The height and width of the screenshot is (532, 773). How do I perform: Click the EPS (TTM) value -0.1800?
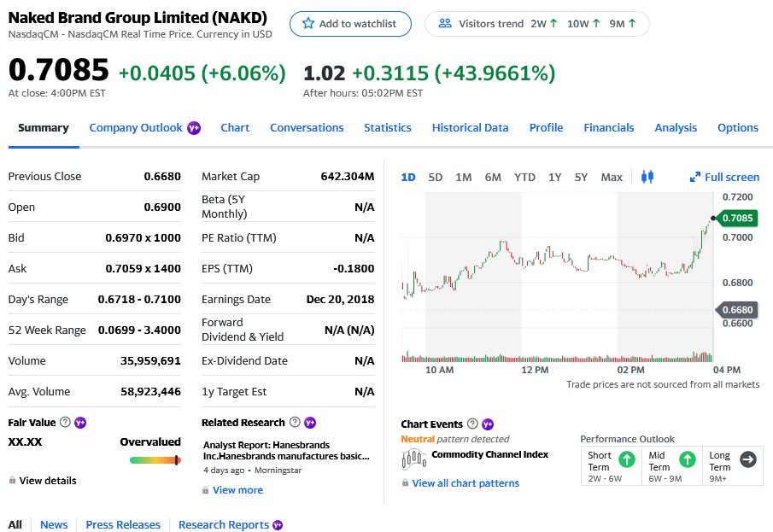click(354, 268)
